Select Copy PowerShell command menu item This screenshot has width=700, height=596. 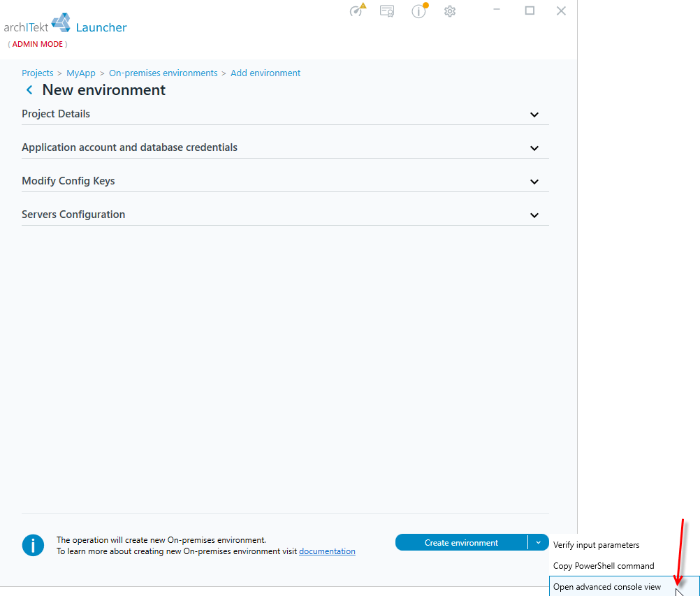[x=604, y=566]
